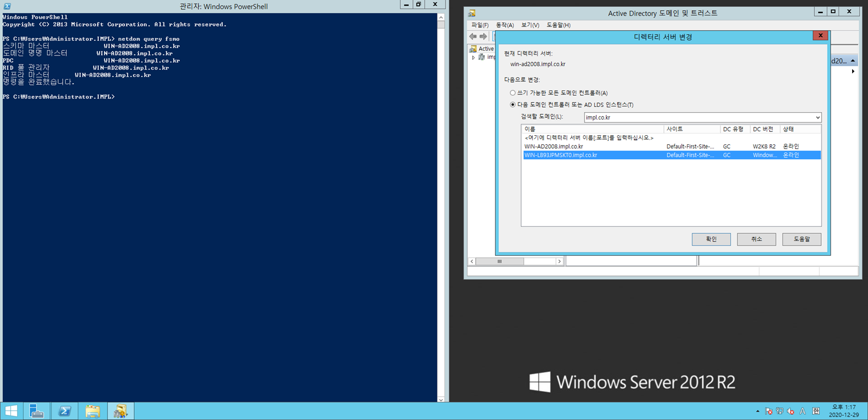Open the 보기(V) menu
This screenshot has width=868, height=420.
(x=530, y=25)
